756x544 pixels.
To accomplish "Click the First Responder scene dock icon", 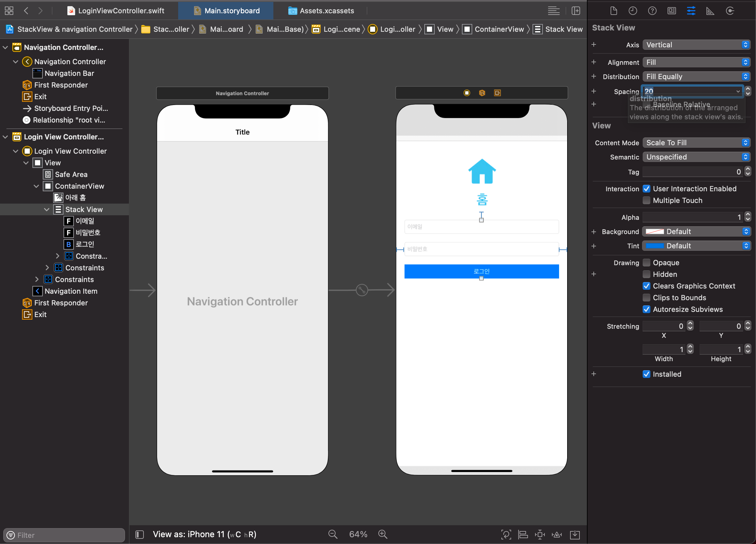I will pyautogui.click(x=482, y=93).
